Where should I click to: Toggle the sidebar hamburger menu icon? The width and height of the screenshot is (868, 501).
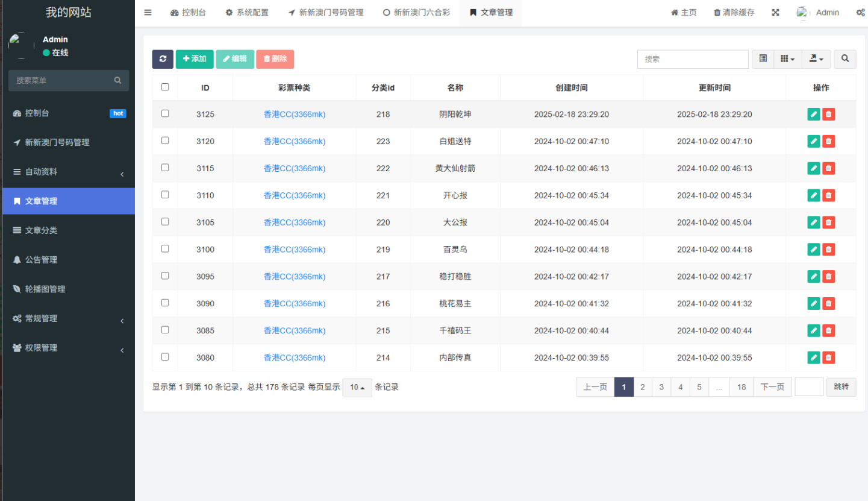click(x=148, y=12)
